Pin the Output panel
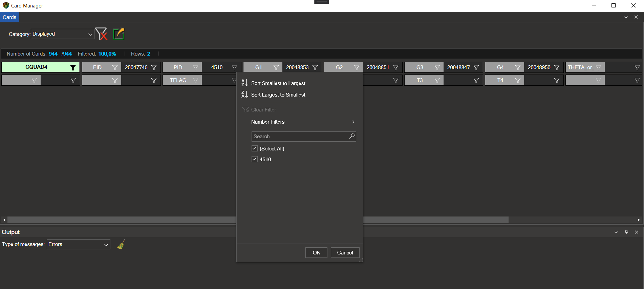 [x=626, y=232]
